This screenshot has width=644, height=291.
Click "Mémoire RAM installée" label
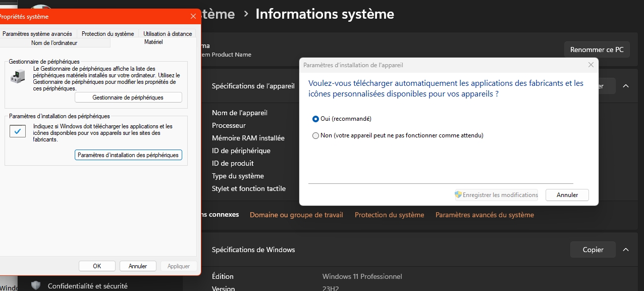248,138
